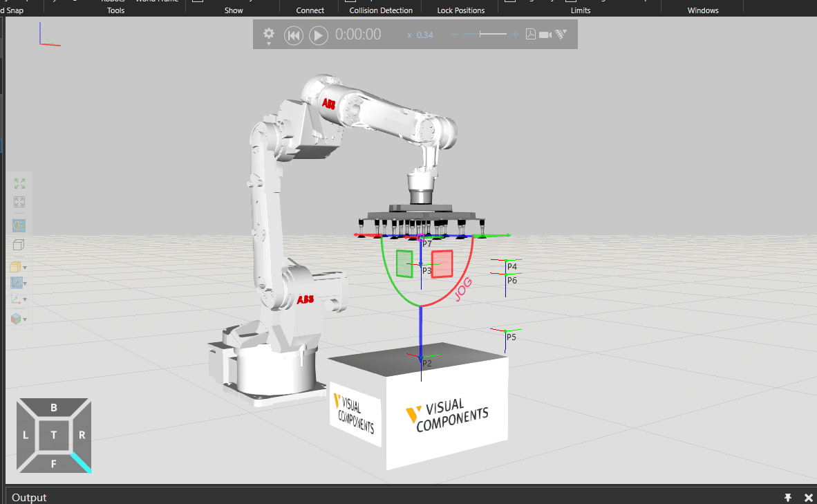Click the simulation speed slider track
The image size is (817, 504).
485,35
